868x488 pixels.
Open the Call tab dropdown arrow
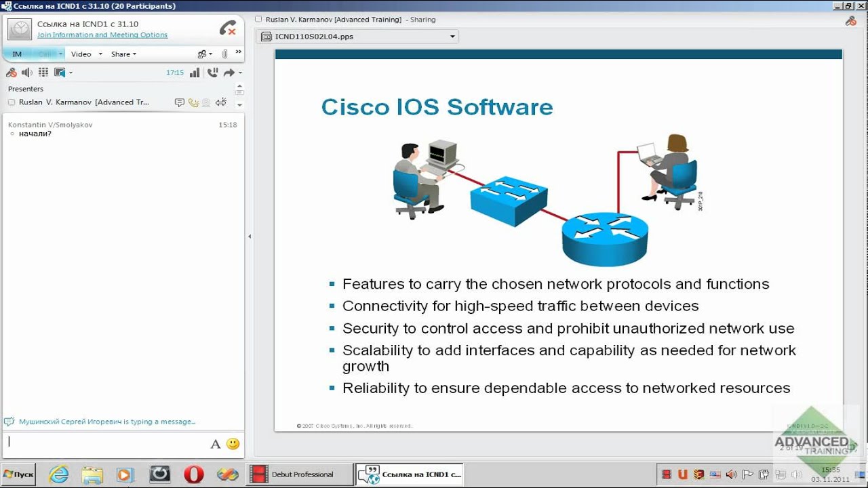tap(60, 54)
